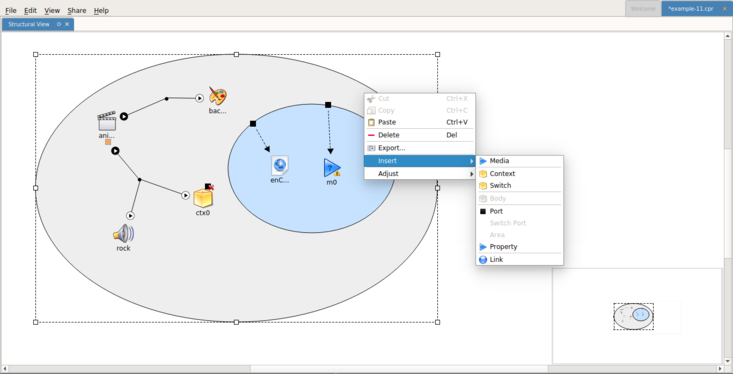Click the horizontal scrollbar thumb
Image resolution: width=733 pixels, height=374 pixels.
pos(399,369)
